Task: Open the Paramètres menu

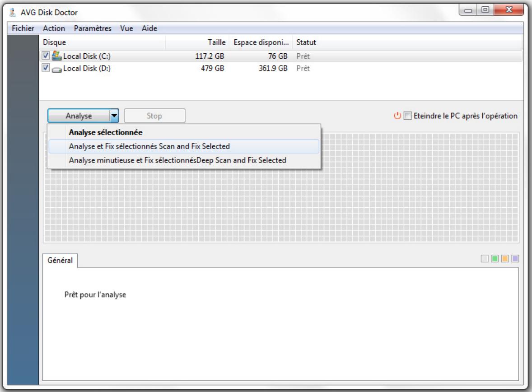Action: point(93,28)
